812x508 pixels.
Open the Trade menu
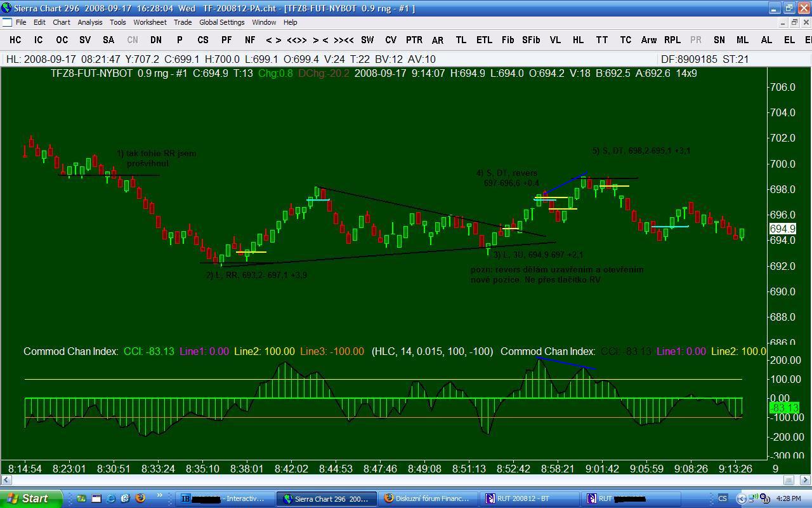(x=183, y=22)
